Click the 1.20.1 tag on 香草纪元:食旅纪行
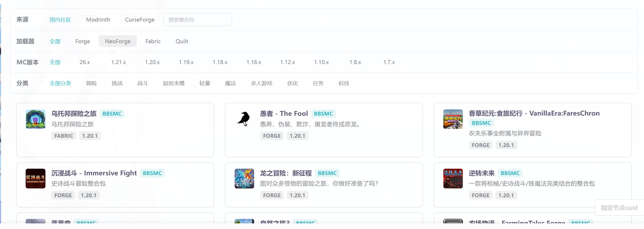 pos(506,145)
